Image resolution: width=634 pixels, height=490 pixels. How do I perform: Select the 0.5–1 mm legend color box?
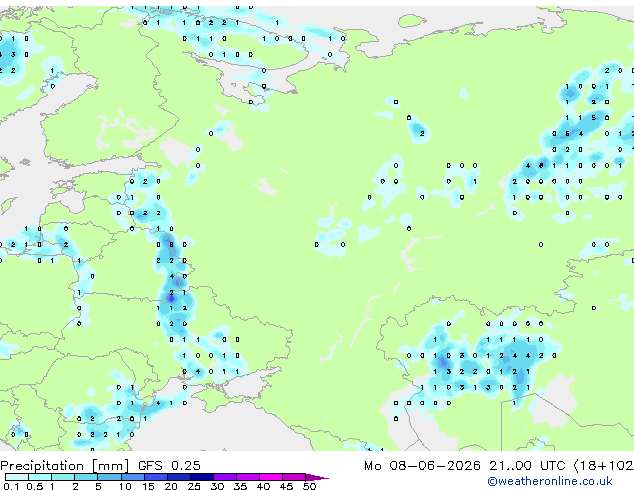coord(40,477)
